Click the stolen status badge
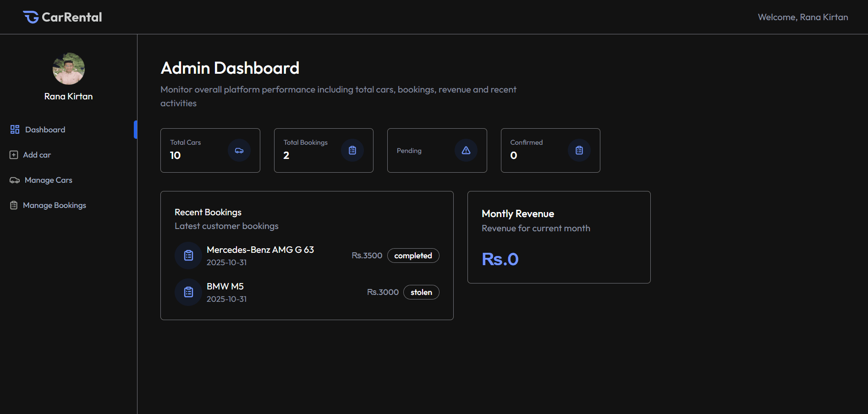This screenshot has height=414, width=868. [421, 292]
